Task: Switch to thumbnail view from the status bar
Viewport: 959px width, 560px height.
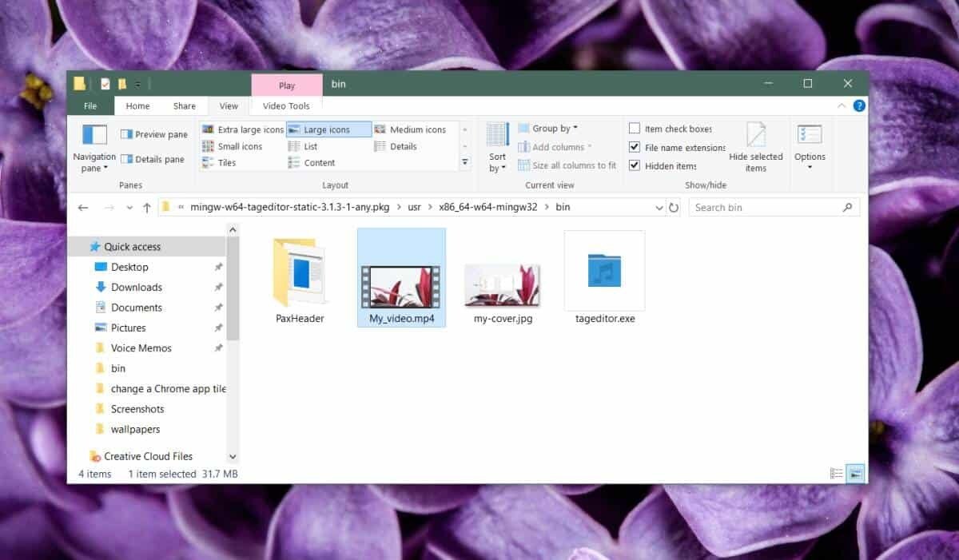Action: 856,474
